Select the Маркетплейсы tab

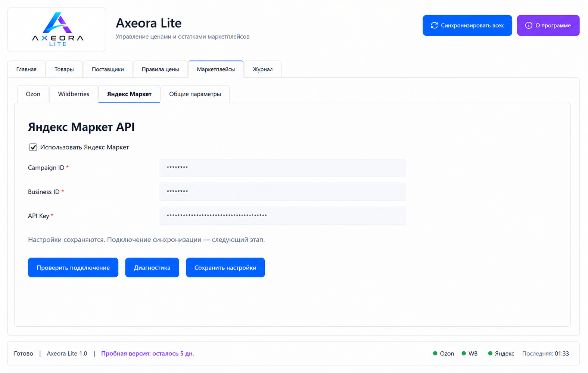216,69
